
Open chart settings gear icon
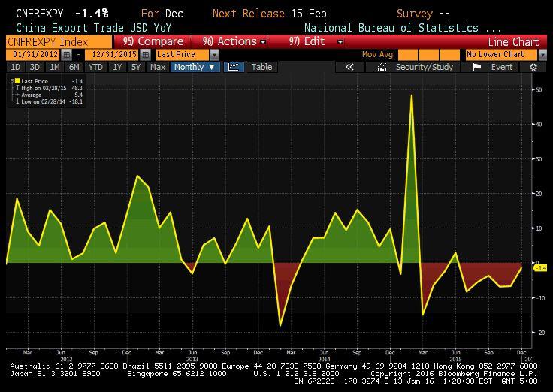[x=533, y=67]
